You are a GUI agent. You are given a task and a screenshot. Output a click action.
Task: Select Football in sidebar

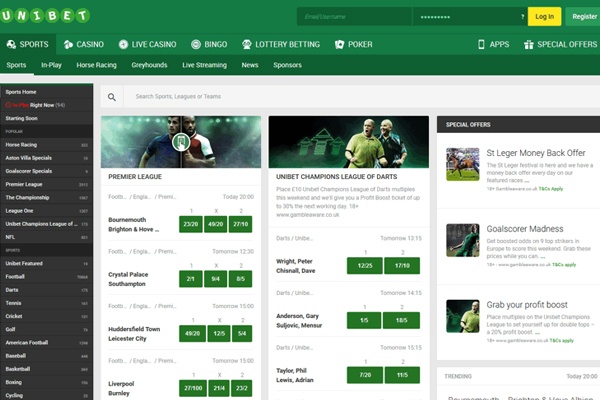(46, 277)
